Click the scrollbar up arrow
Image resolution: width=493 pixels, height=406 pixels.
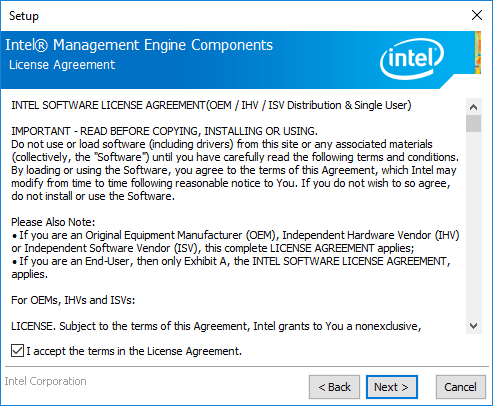tap(474, 107)
